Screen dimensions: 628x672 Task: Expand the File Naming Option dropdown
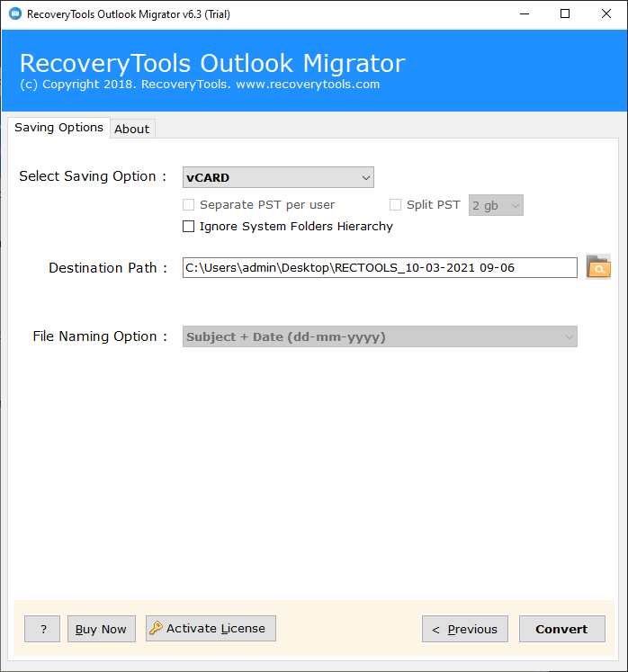coord(380,336)
